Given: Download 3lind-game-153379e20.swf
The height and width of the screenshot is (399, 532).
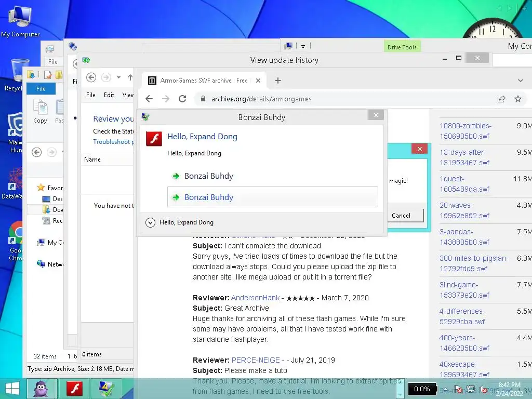Looking at the screenshot, I should pyautogui.click(x=464, y=290).
